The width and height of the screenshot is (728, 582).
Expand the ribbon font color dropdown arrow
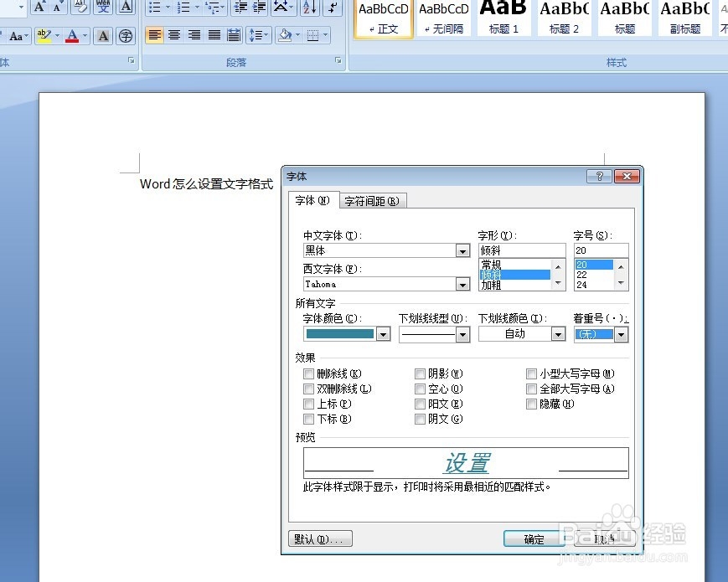pos(85,35)
